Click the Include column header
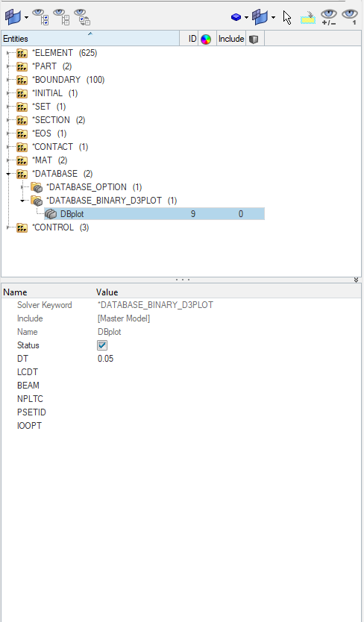The image size is (364, 622). tap(231, 39)
